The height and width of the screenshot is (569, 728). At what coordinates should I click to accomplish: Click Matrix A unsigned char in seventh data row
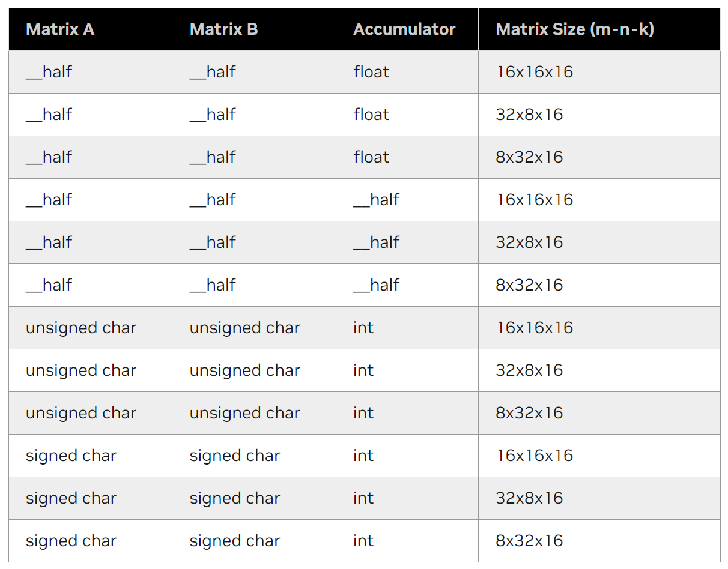[81, 328]
